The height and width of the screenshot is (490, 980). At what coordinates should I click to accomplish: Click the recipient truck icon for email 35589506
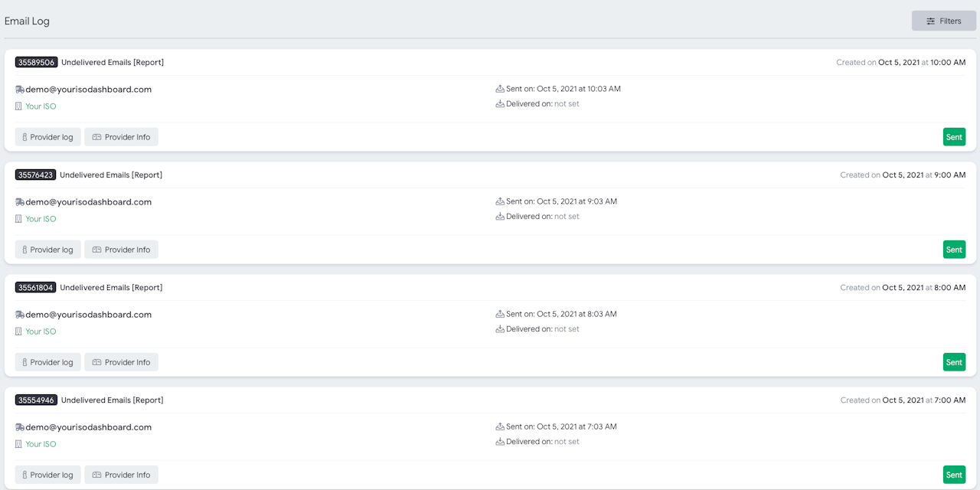[20, 90]
